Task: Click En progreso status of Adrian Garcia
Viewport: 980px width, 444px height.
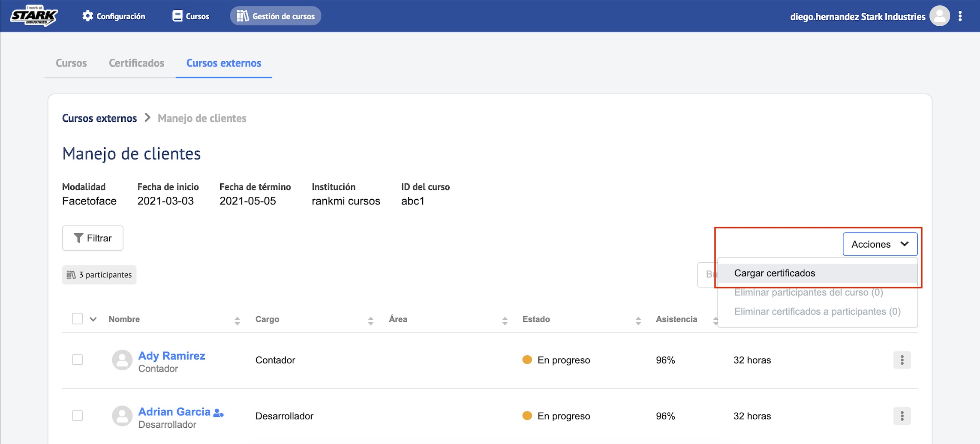Action: pos(556,416)
